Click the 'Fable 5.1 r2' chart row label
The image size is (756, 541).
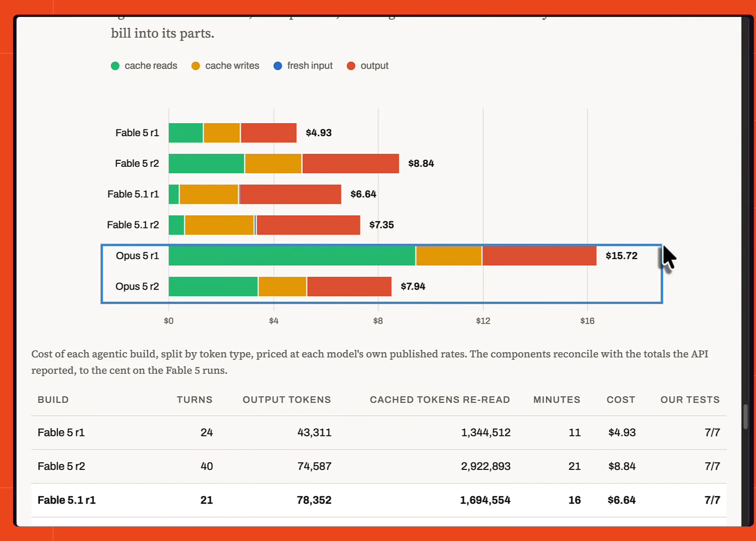pos(133,225)
